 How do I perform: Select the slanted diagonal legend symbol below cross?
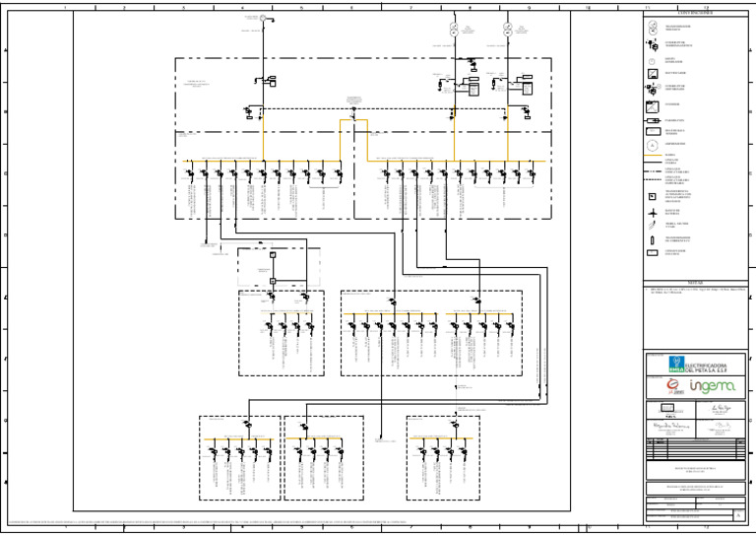(x=652, y=226)
